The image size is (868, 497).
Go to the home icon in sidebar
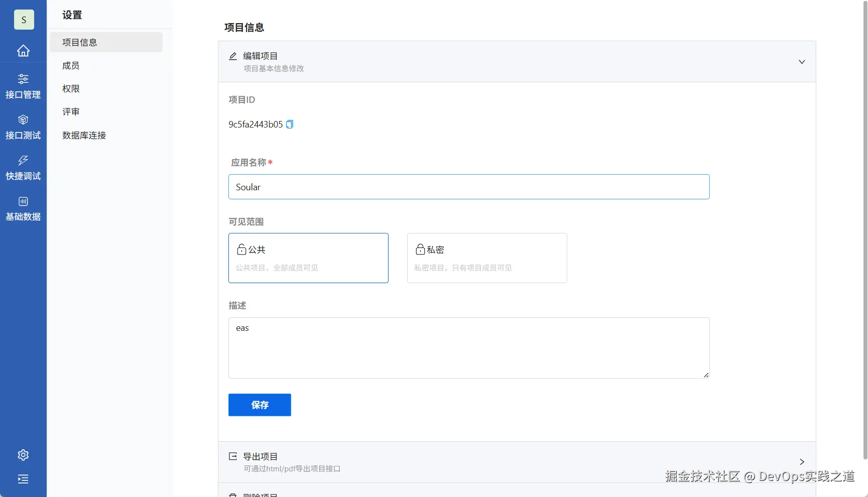tap(23, 51)
